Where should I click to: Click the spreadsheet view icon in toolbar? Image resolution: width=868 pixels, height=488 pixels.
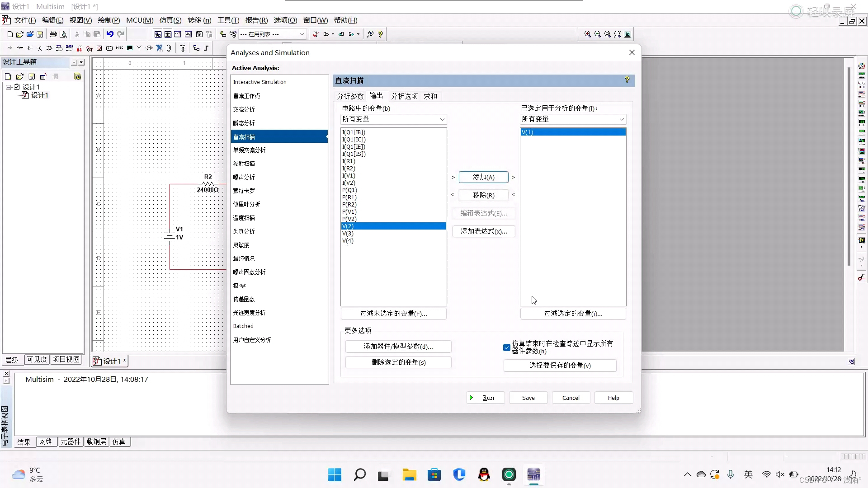pos(168,34)
